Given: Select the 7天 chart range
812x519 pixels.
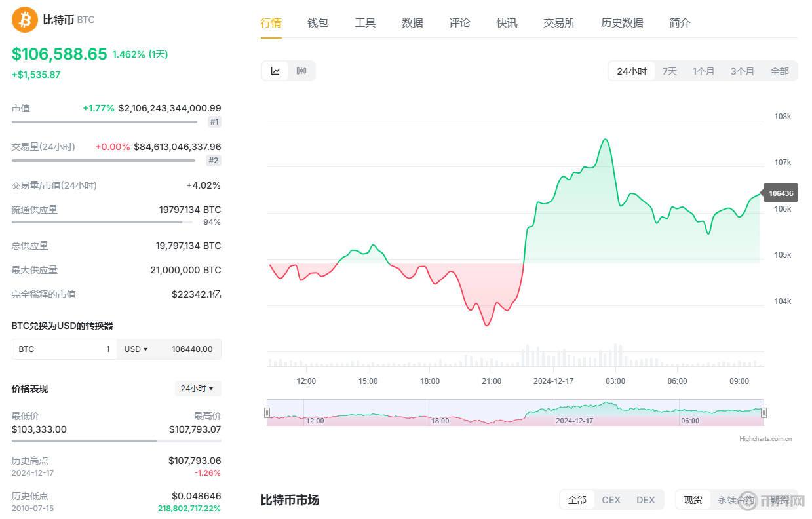Looking at the screenshot, I should 669,71.
